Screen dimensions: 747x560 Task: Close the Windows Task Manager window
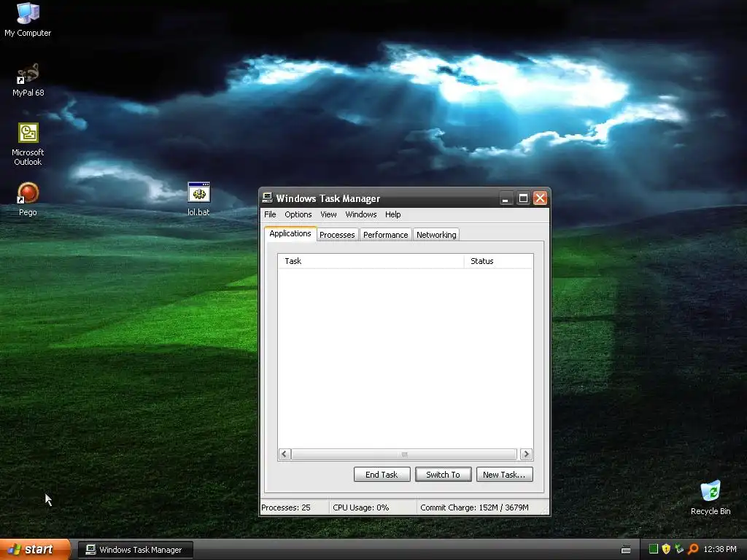[540, 198]
